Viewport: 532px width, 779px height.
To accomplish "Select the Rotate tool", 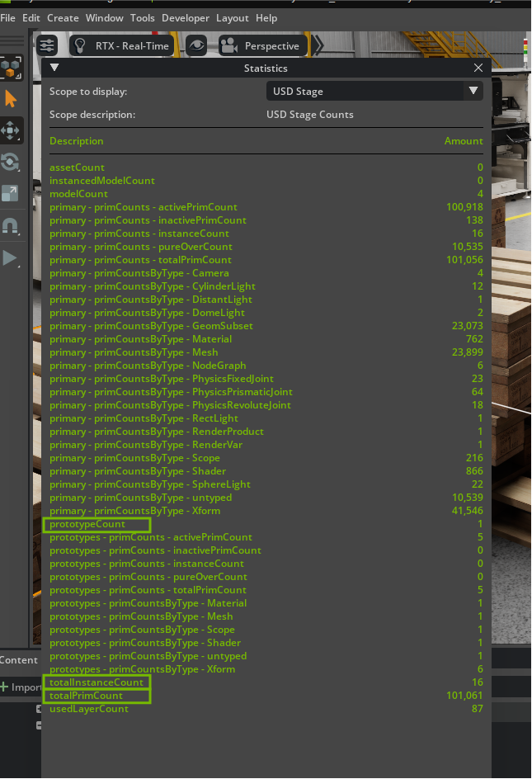I will click(11, 162).
